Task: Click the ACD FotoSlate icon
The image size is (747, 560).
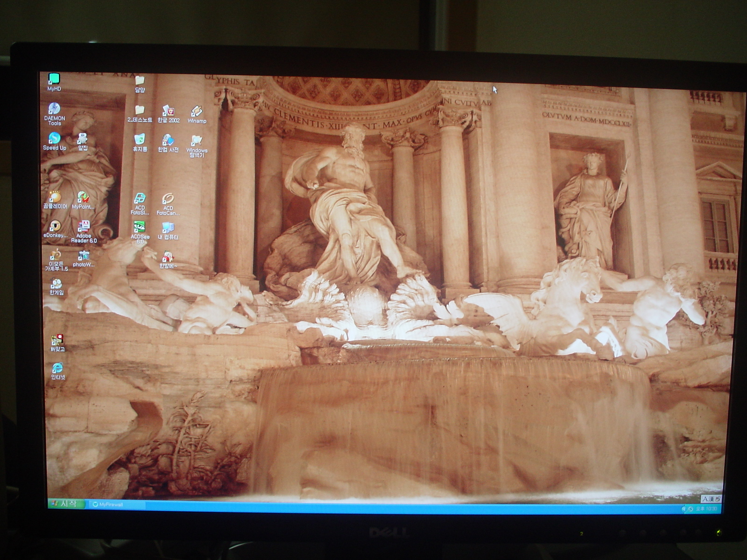Action: tap(140, 199)
